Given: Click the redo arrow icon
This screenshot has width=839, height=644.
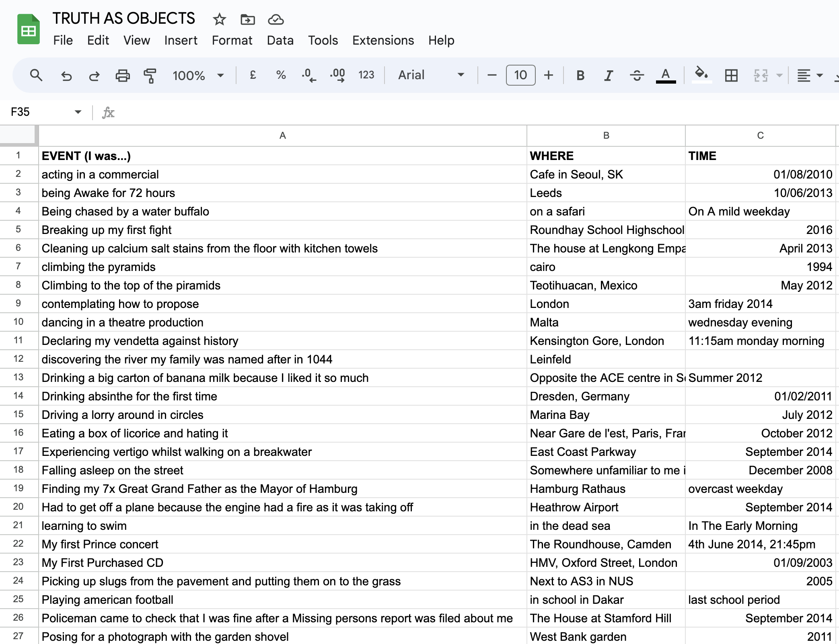Looking at the screenshot, I should 94,75.
